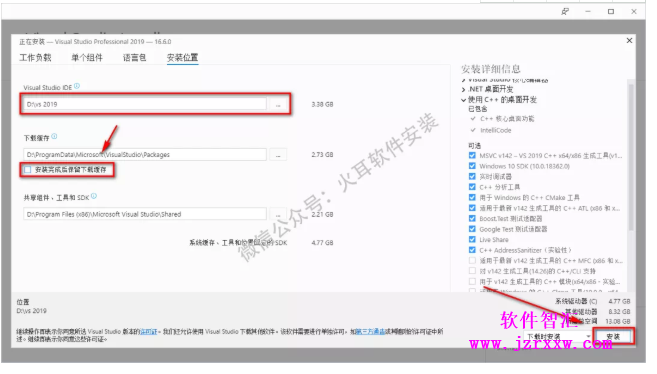Click the 安装详细信息 heading

click(x=491, y=69)
